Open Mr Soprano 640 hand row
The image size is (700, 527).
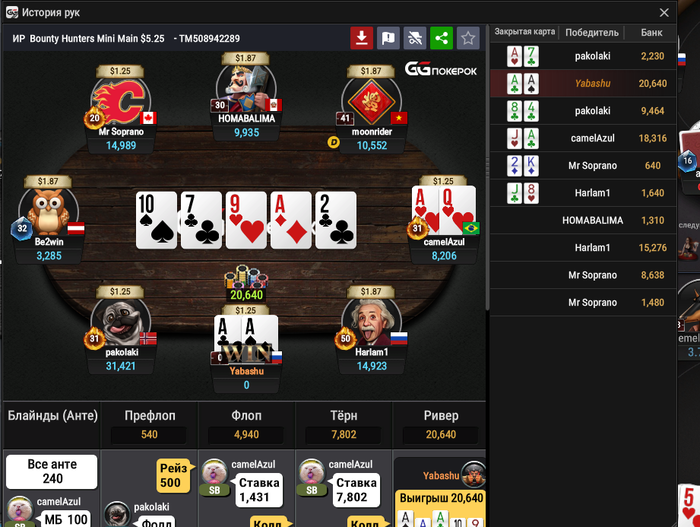tap(583, 166)
